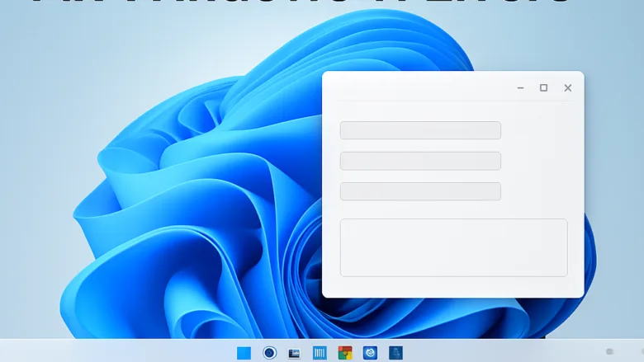Launch the blue icon with vertical bars
This screenshot has height=362, width=644.
[320, 353]
